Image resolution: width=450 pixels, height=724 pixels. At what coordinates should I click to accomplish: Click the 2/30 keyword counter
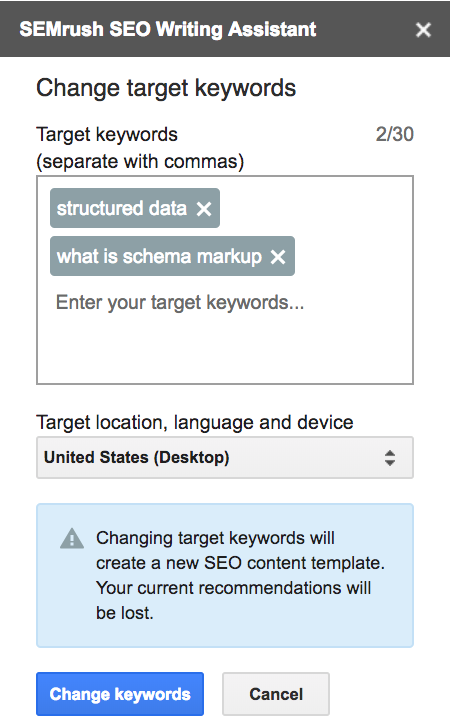(395, 134)
